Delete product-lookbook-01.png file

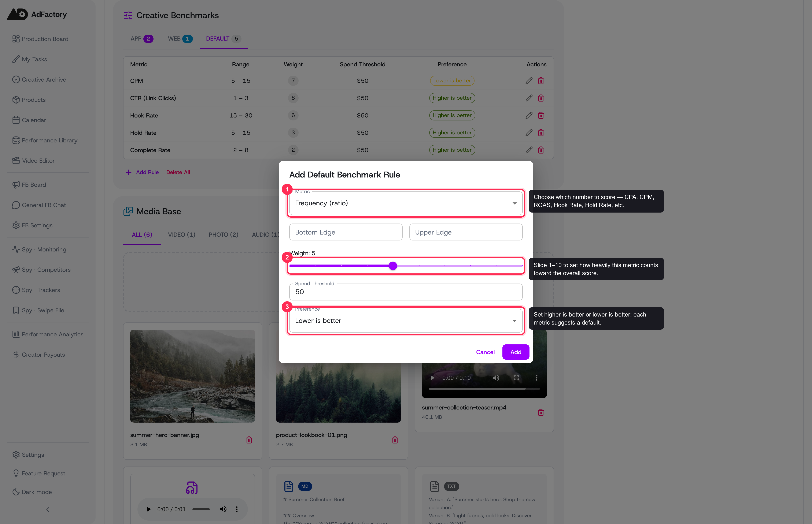[x=395, y=440]
